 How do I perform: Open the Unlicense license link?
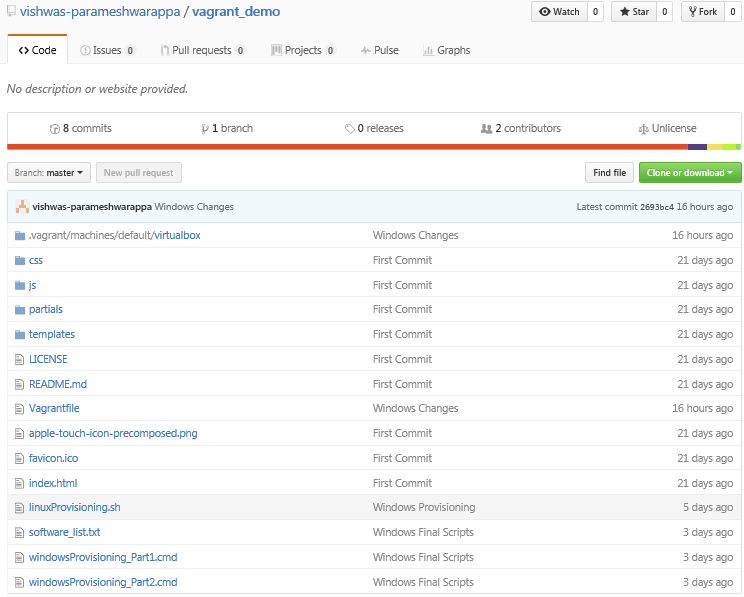[668, 129]
